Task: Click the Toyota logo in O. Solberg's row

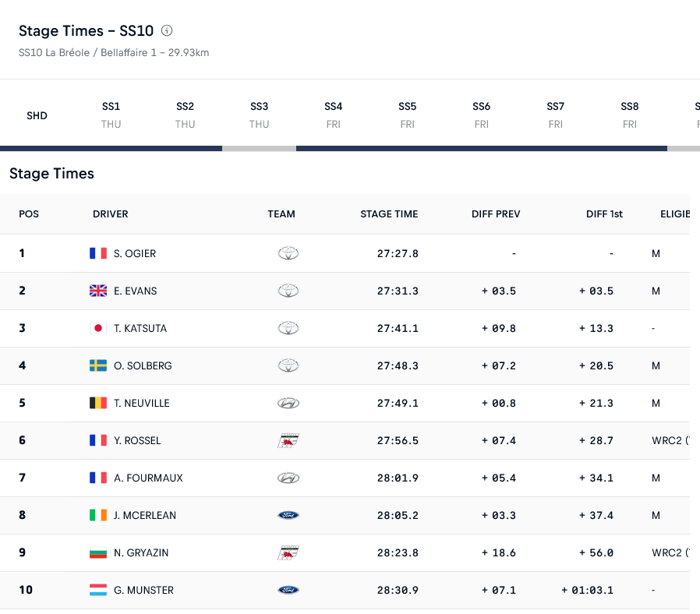Action: (x=288, y=365)
